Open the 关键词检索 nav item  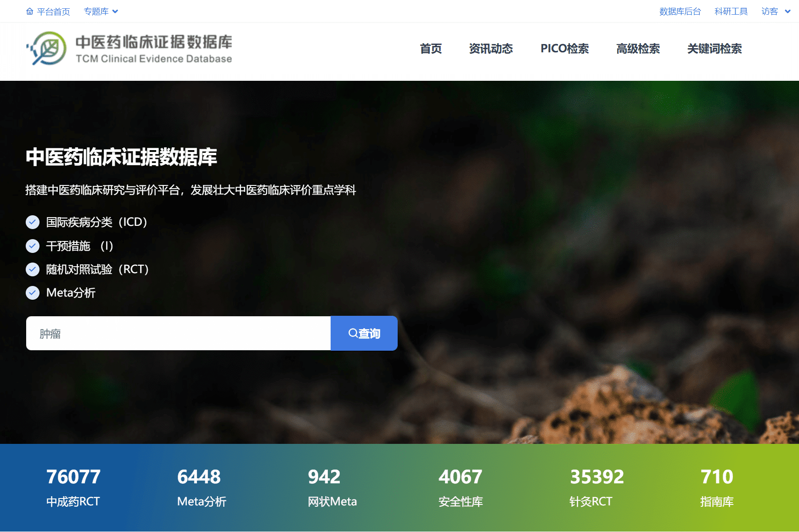(x=715, y=49)
